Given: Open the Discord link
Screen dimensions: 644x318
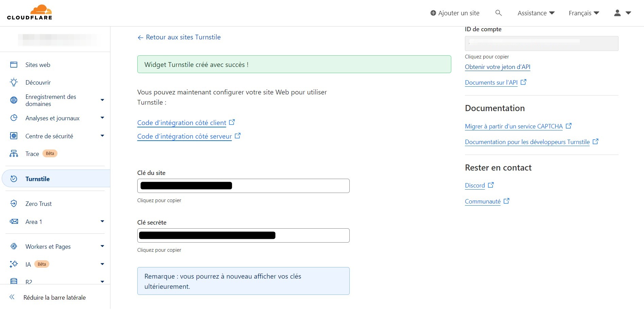Looking at the screenshot, I should 475,185.
